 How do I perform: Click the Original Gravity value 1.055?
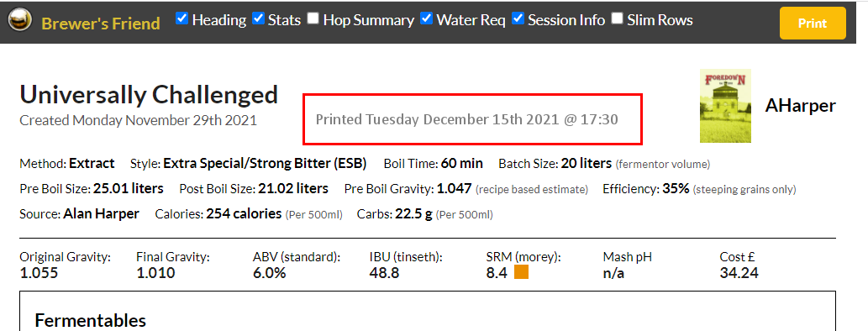point(39,273)
